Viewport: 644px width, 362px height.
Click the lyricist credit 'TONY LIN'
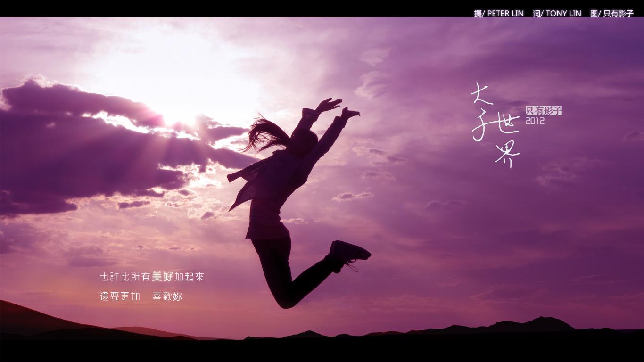pyautogui.click(x=563, y=14)
